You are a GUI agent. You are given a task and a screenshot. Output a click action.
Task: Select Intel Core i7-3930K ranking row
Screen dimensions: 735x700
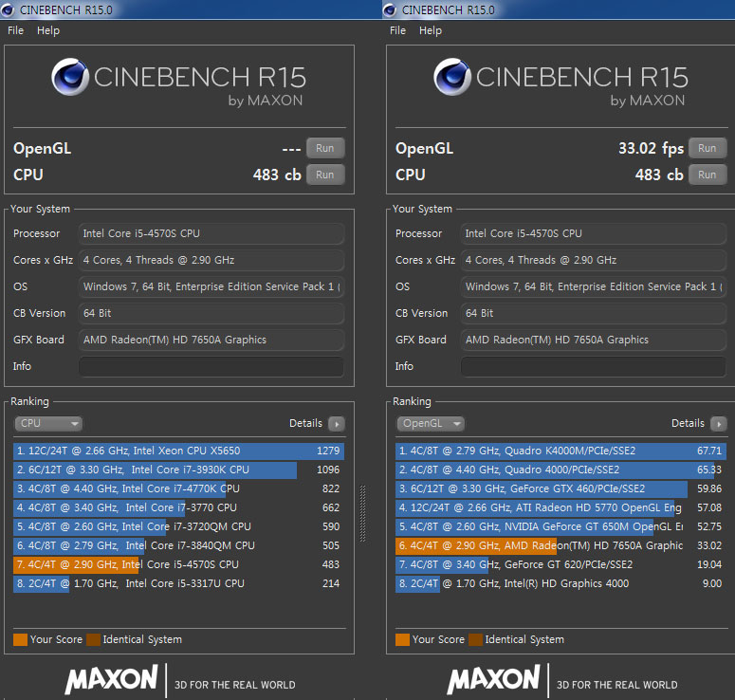178,470
